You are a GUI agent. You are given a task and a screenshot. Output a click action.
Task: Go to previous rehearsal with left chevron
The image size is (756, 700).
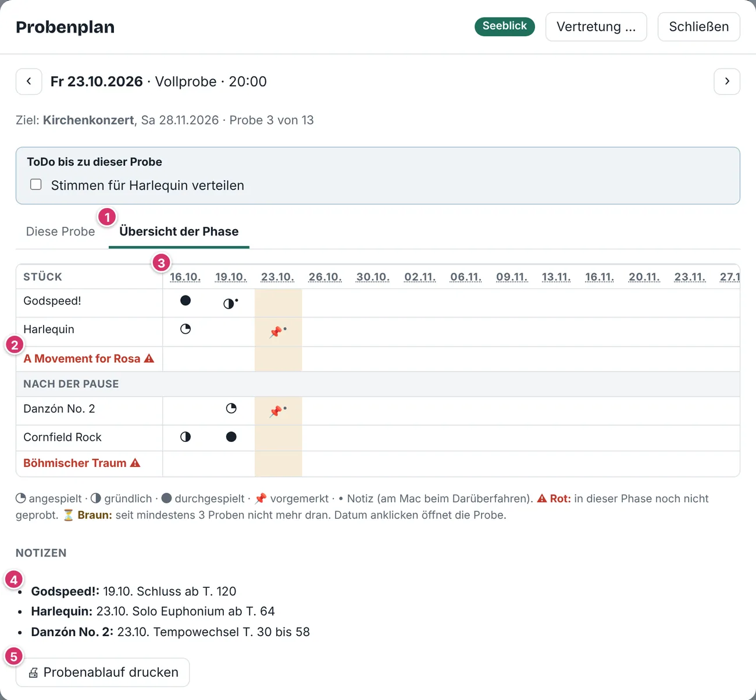29,81
